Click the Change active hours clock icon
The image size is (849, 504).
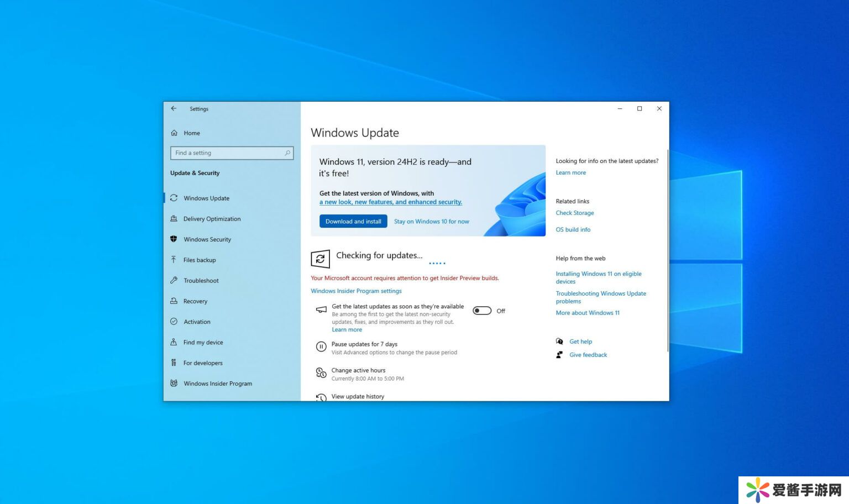click(321, 374)
